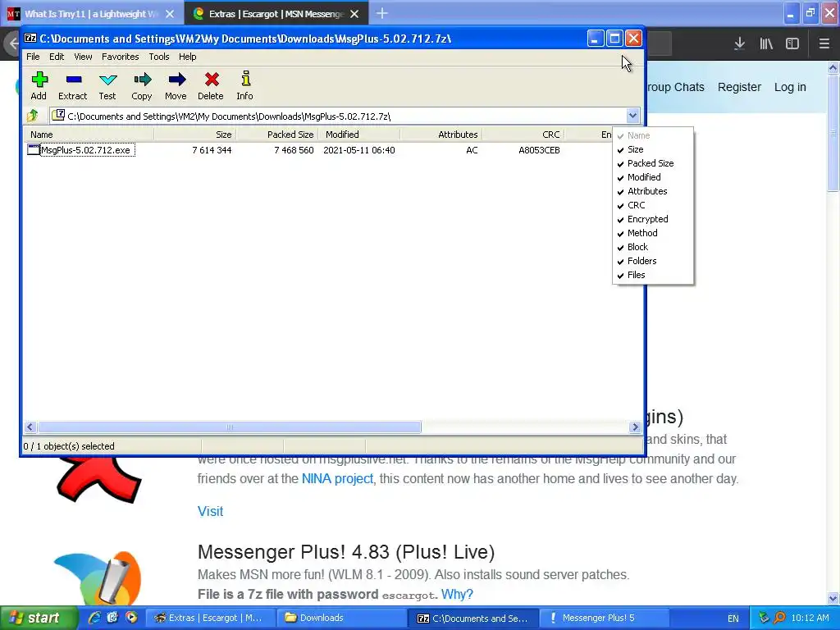Open the Register link
Viewport: 840px width, 630px height.
[739, 87]
